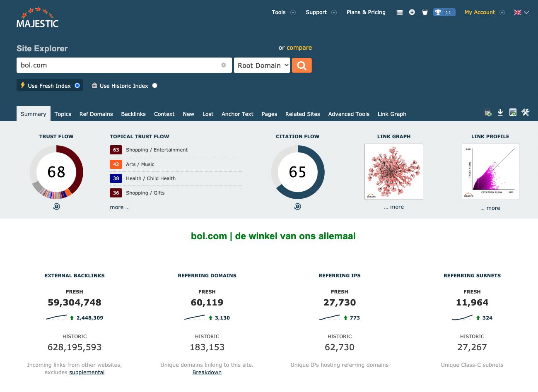
Task: Click the historic referring domains value 183,153
Action: click(x=207, y=347)
